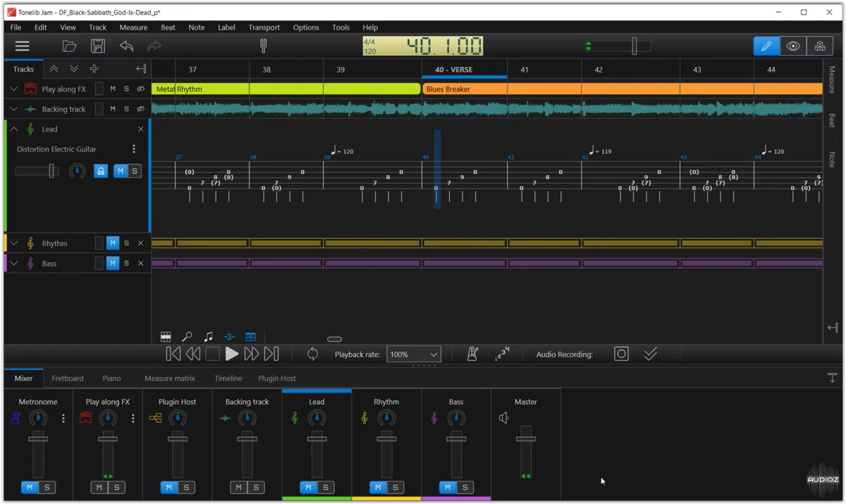
Task: Open Play along FX channel options dots
Action: click(133, 418)
